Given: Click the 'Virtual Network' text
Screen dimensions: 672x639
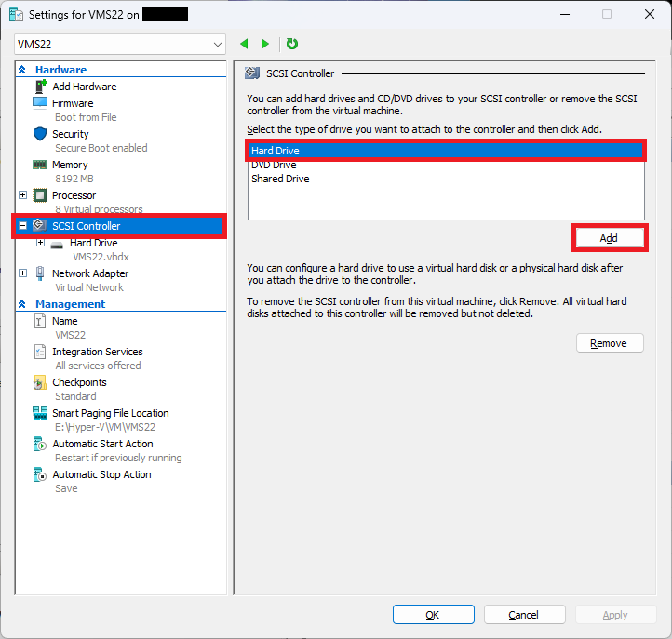Looking at the screenshot, I should point(89,287).
